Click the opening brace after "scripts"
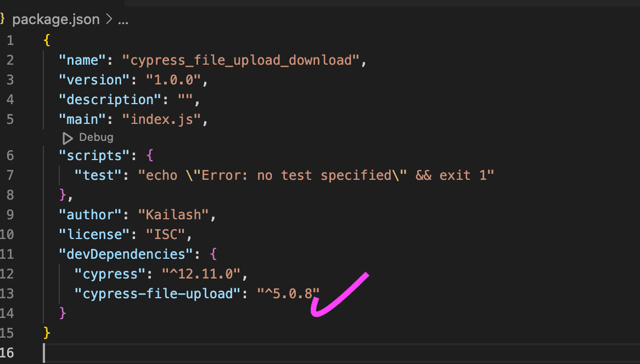The width and height of the screenshot is (640, 364). pyautogui.click(x=150, y=156)
